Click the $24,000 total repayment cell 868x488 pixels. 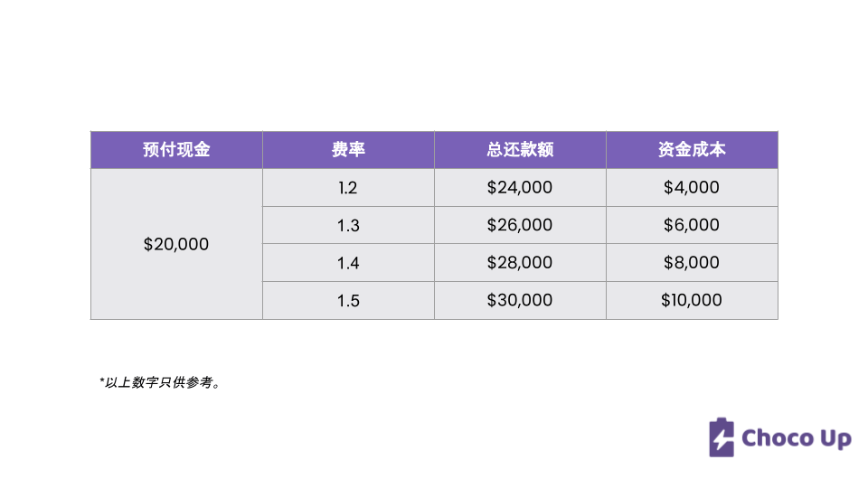click(x=520, y=188)
